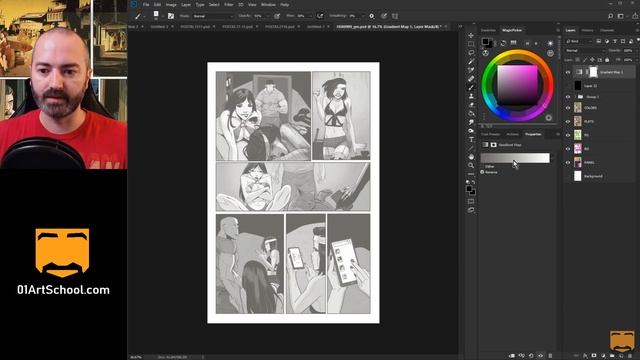Open the Gradient Map bar to edit the gradient
The height and width of the screenshot is (360, 640).
pyautogui.click(x=515, y=158)
